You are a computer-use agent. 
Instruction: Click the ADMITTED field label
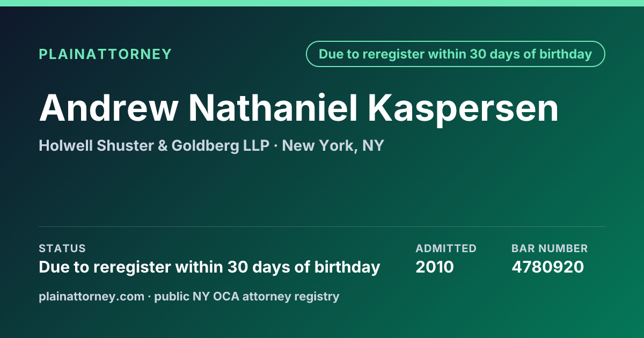tap(446, 248)
